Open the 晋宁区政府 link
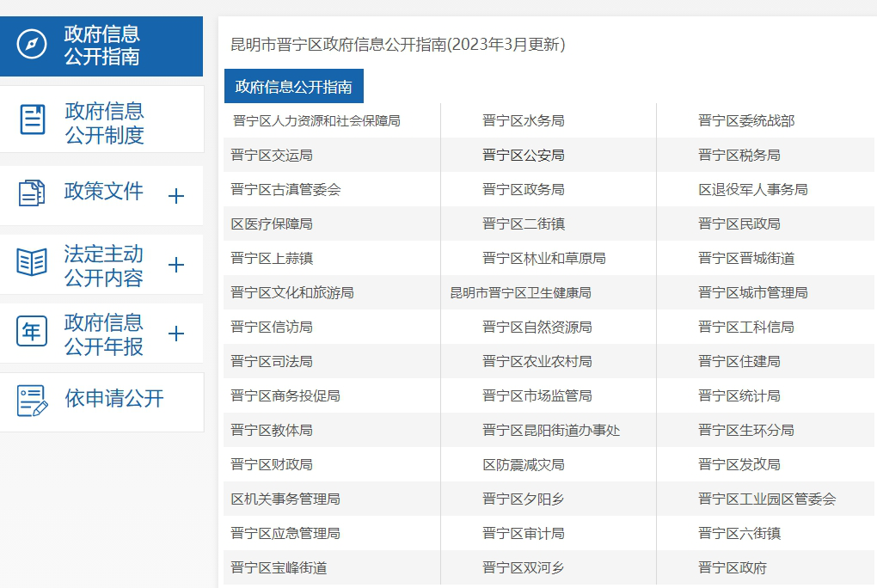This screenshot has width=877, height=588. click(x=733, y=568)
